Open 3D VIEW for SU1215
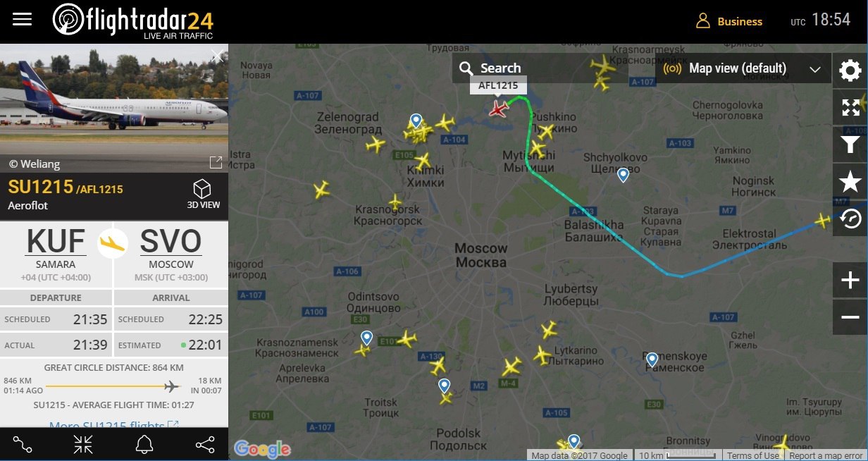 pos(202,195)
